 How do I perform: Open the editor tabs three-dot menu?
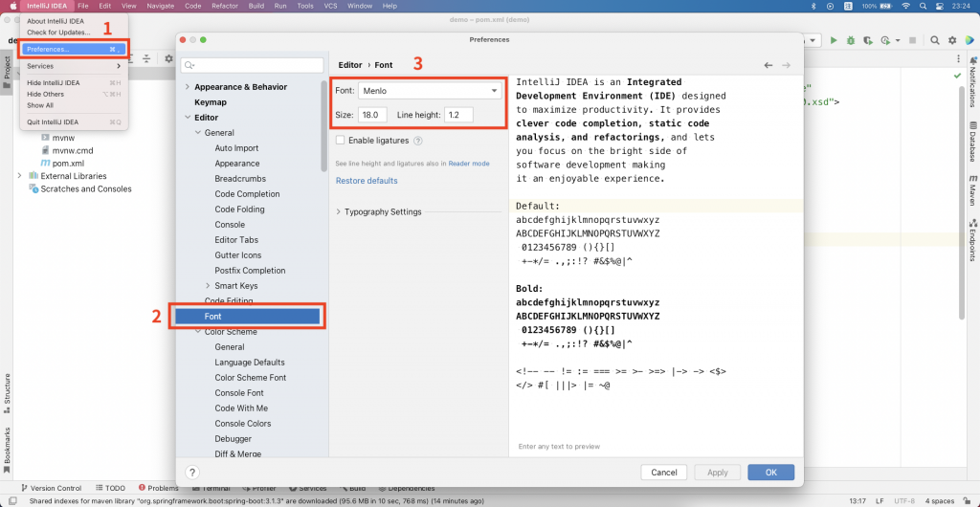pyautogui.click(x=959, y=58)
